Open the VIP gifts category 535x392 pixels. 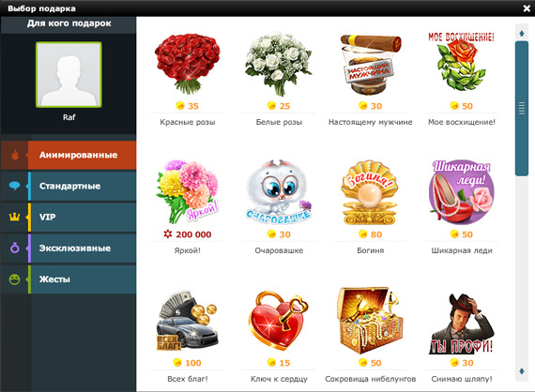[69, 218]
